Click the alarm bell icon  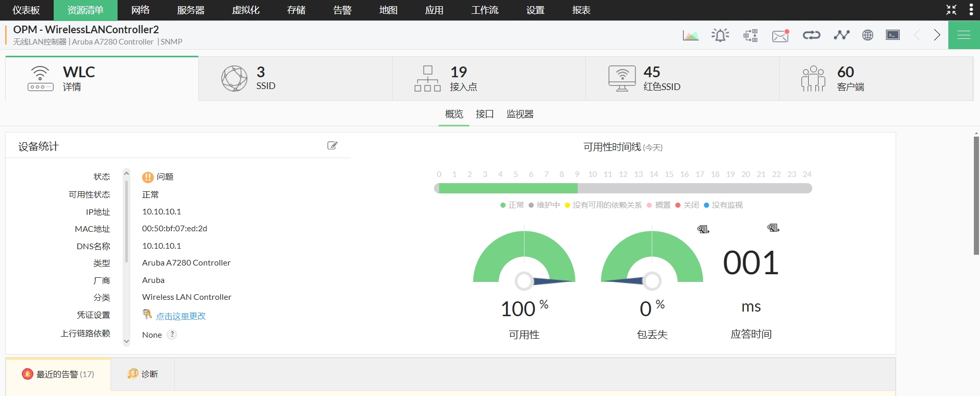click(720, 35)
